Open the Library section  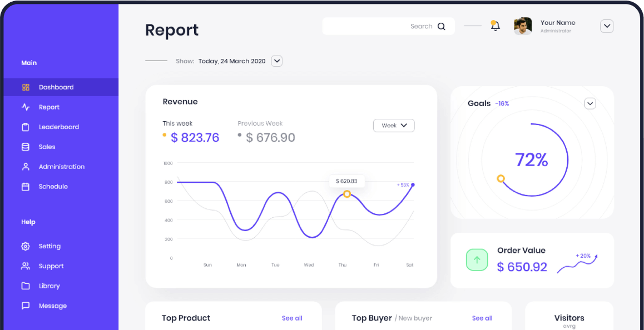pyautogui.click(x=26, y=286)
